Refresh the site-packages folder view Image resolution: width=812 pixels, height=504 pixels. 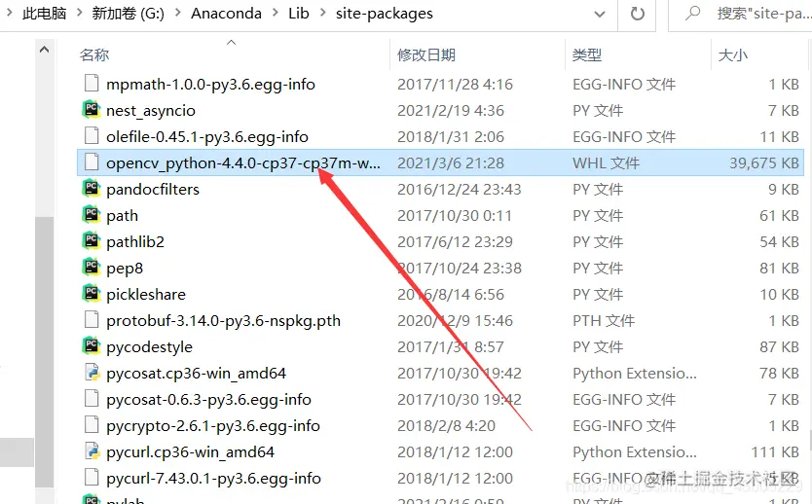(638, 14)
